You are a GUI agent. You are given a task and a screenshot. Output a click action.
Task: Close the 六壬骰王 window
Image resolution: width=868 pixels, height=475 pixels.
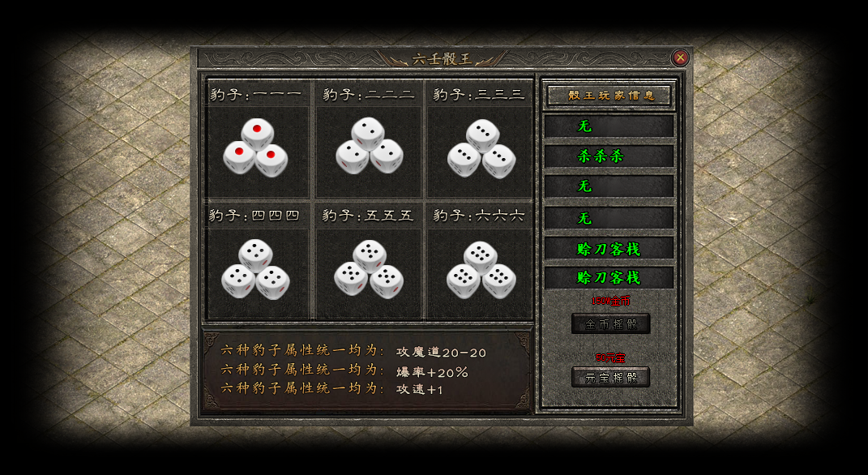tap(680, 58)
